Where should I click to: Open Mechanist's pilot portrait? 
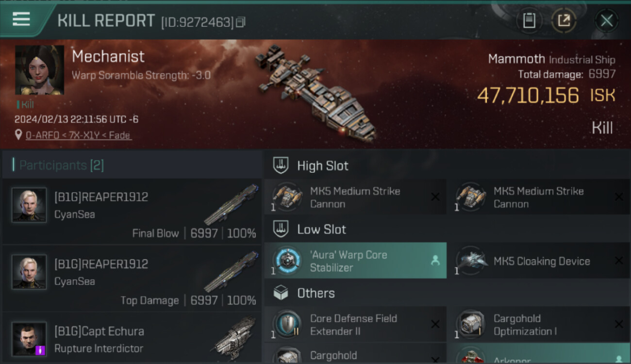[39, 70]
